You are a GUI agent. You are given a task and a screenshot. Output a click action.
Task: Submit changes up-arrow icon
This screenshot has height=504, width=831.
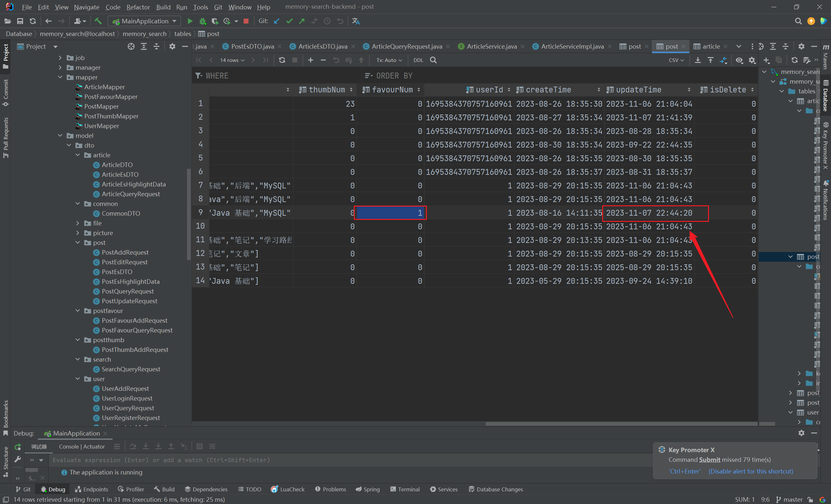tap(361, 60)
